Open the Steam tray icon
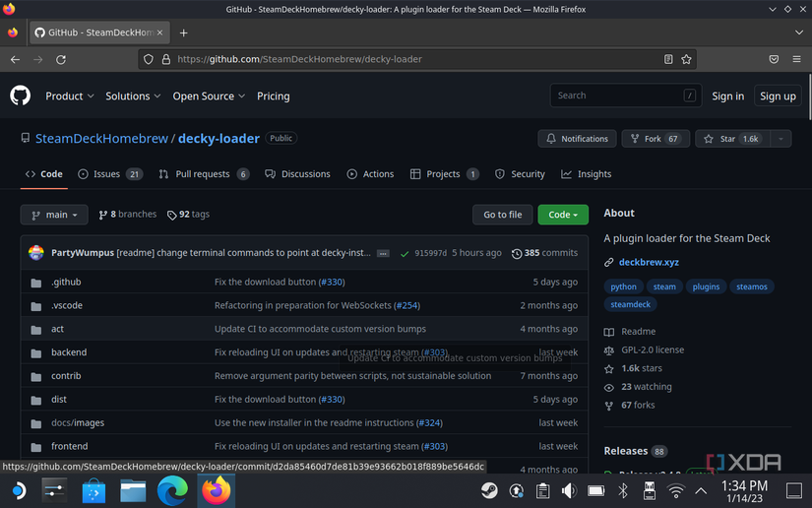The height and width of the screenshot is (508, 812). click(x=489, y=490)
